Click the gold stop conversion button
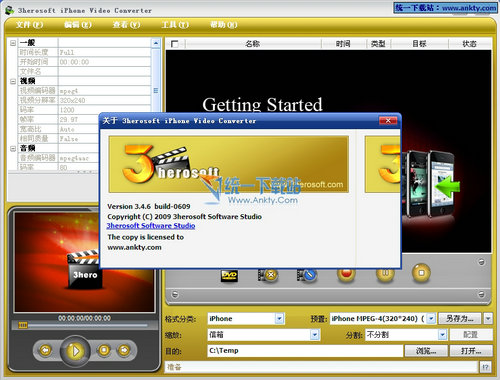This screenshot has width=500, height=380. 421,273
